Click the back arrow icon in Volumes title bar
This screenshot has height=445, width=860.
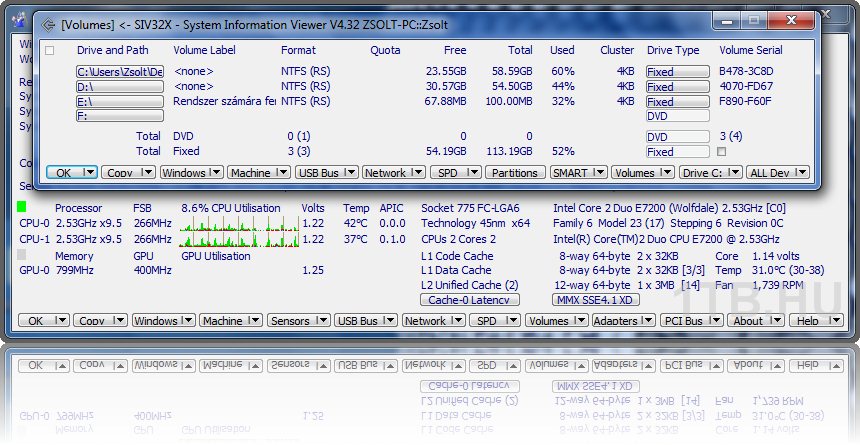[x=48, y=25]
